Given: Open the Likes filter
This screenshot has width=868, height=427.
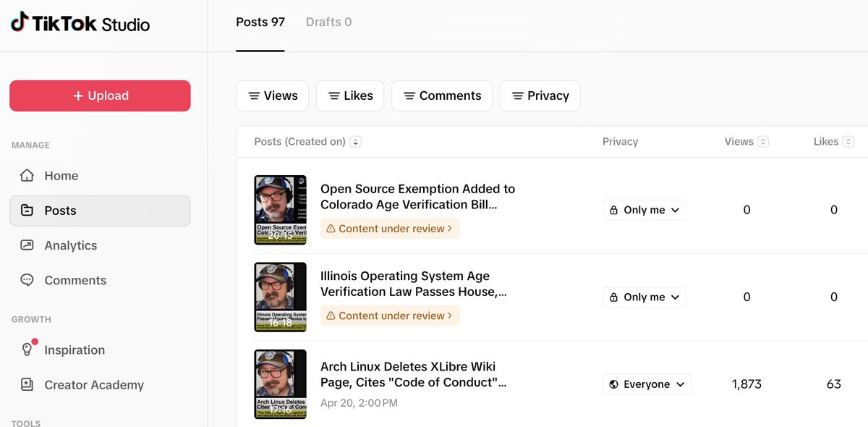Looking at the screenshot, I should point(350,96).
